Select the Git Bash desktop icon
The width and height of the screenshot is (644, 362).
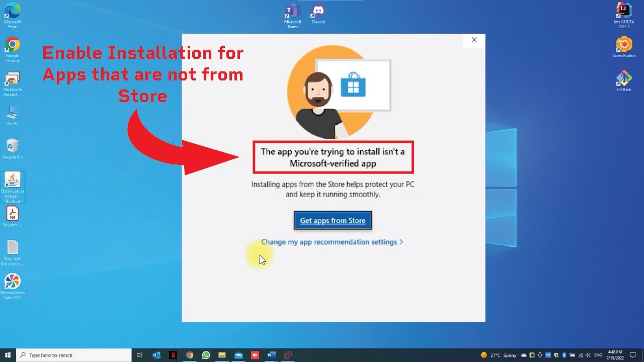624,81
